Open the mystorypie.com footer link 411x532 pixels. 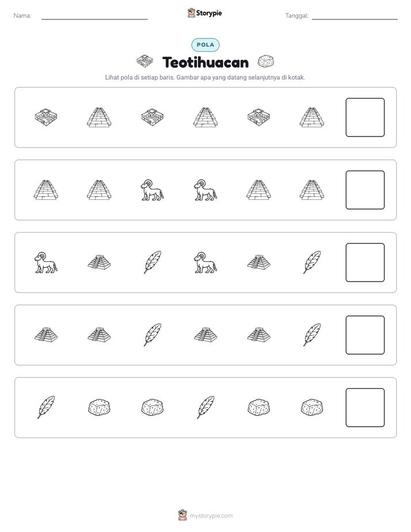point(211,516)
